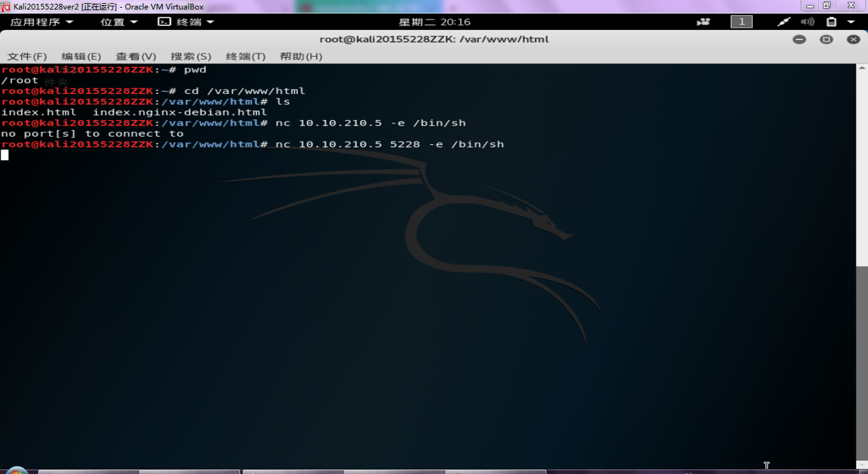This screenshot has width=868, height=474.
Task: Click the 'cd /var/www/html' command
Action: point(245,91)
